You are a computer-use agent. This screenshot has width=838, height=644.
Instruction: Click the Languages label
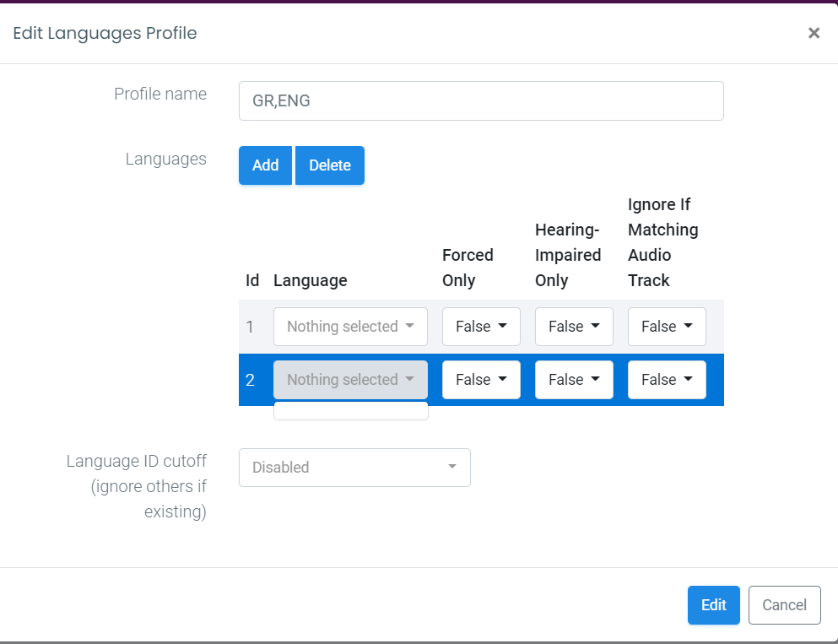(x=165, y=160)
